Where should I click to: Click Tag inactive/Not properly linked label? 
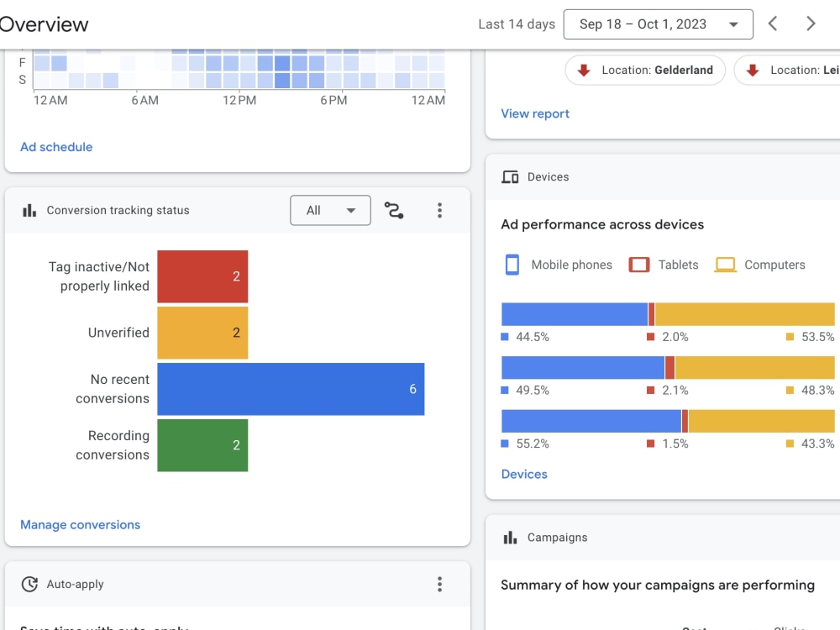(99, 276)
